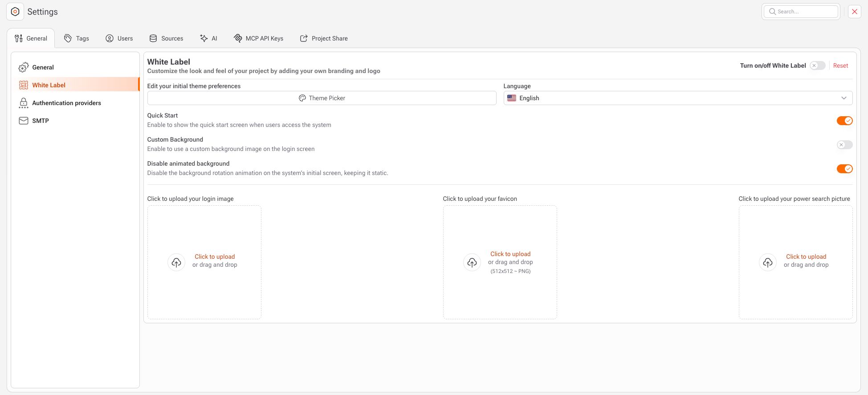The width and height of the screenshot is (868, 395).
Task: Click the SMTP envelope icon
Action: [x=23, y=121]
